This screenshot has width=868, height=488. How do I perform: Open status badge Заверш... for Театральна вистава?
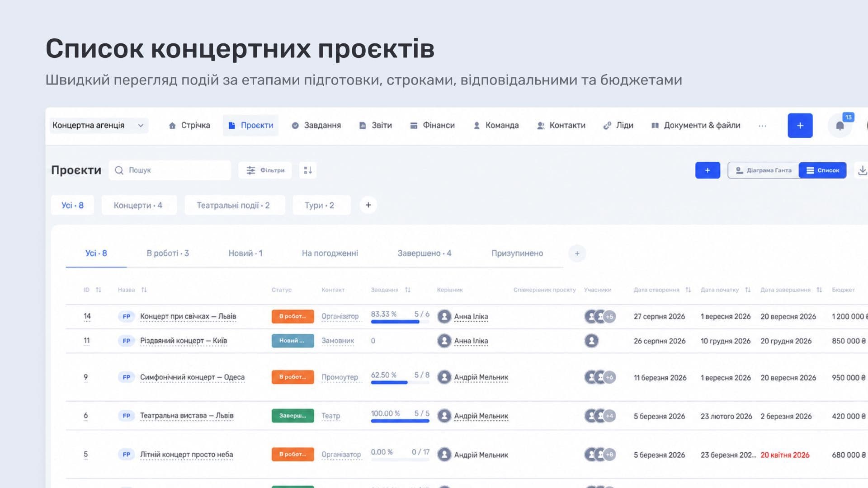pos(293,416)
